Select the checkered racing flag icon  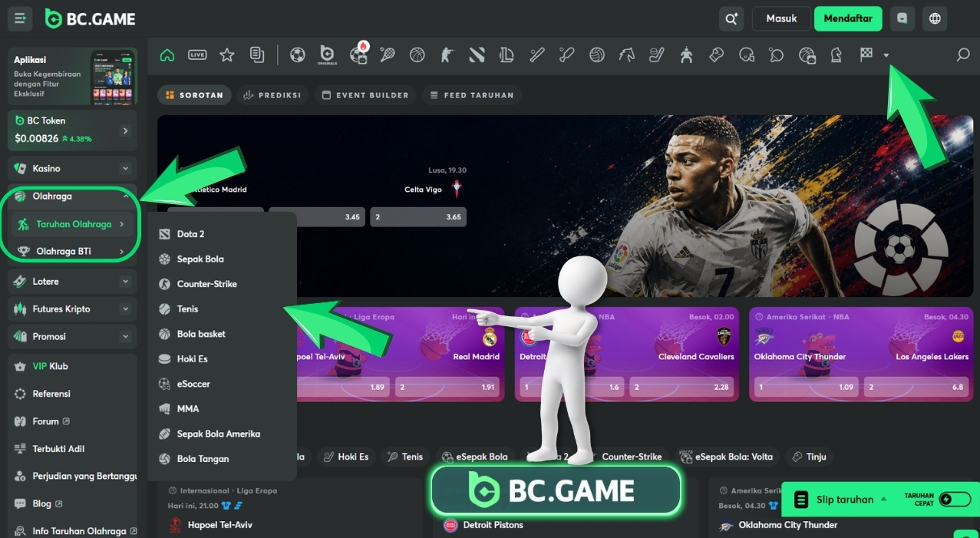click(x=866, y=54)
